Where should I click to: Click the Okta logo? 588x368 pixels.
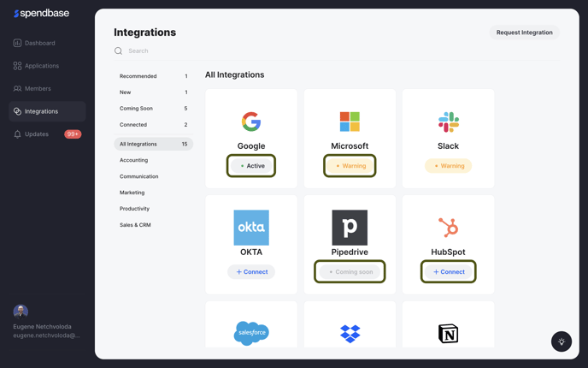(x=251, y=228)
